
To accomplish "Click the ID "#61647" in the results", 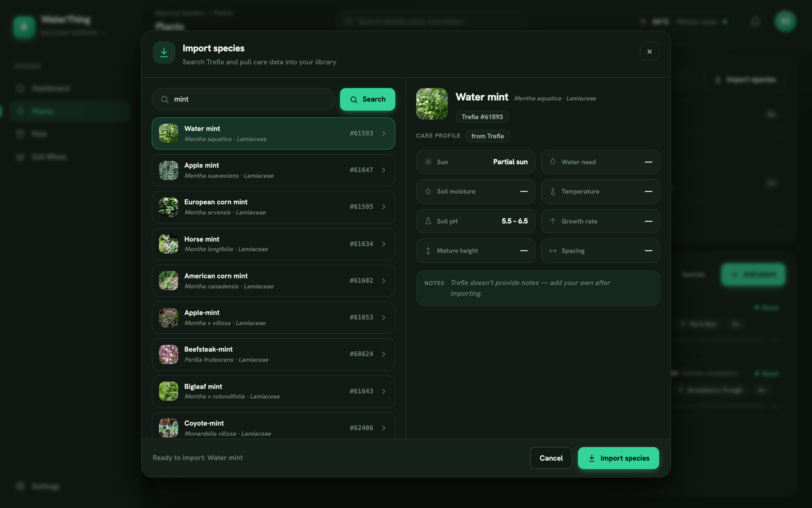I will pyautogui.click(x=361, y=170).
